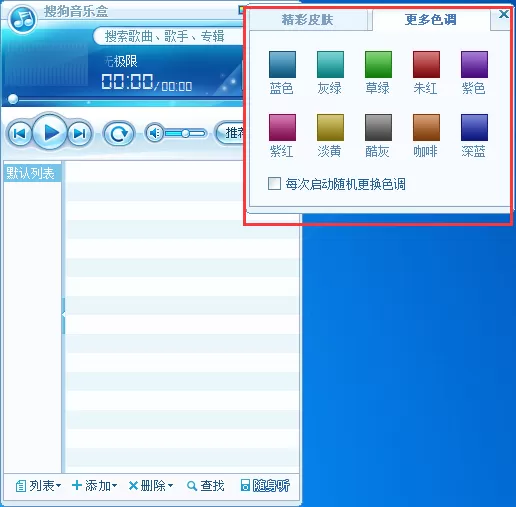Skip to the next track
The height and width of the screenshot is (507, 516).
point(80,133)
